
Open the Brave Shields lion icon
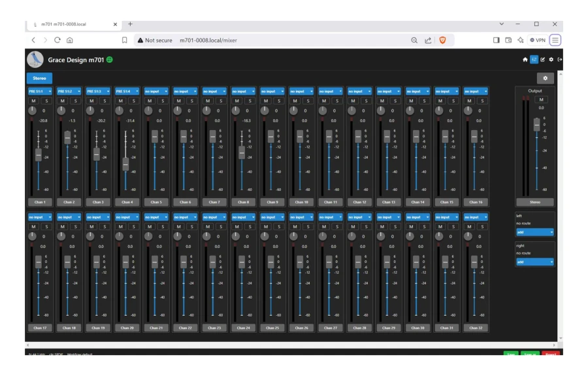442,40
